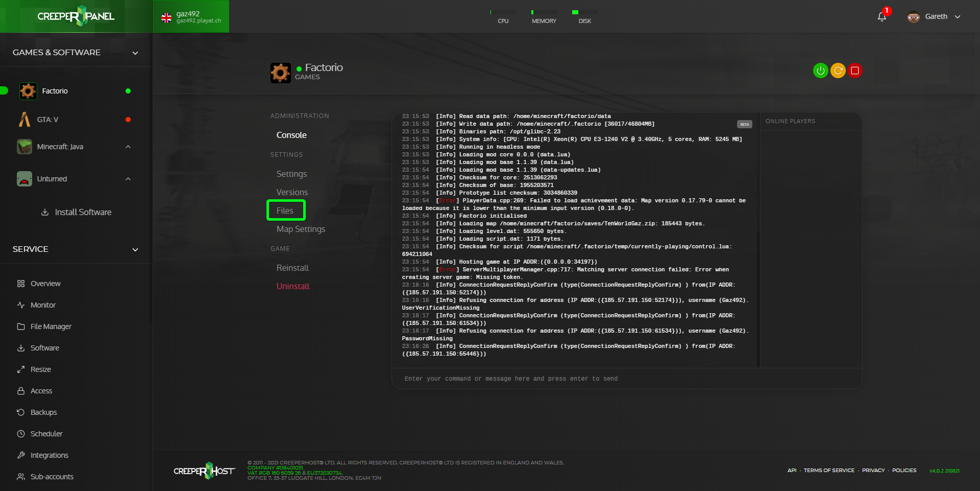Open Install Software
The height and width of the screenshot is (491, 980).
click(x=76, y=212)
